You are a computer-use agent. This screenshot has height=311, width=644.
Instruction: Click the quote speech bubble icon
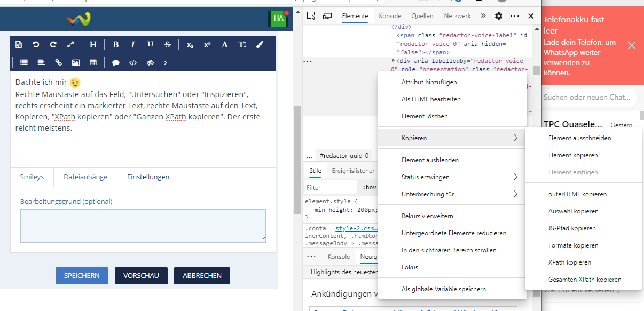(115, 62)
